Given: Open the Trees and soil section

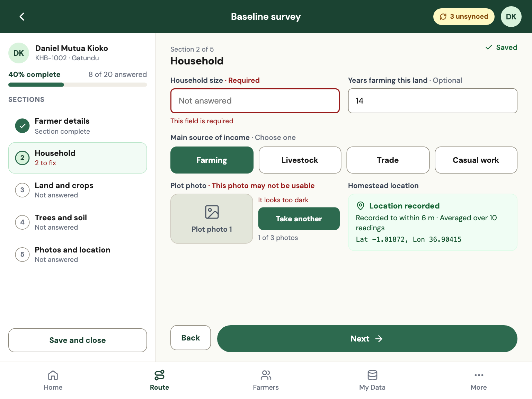Looking at the screenshot, I should pyautogui.click(x=78, y=222).
